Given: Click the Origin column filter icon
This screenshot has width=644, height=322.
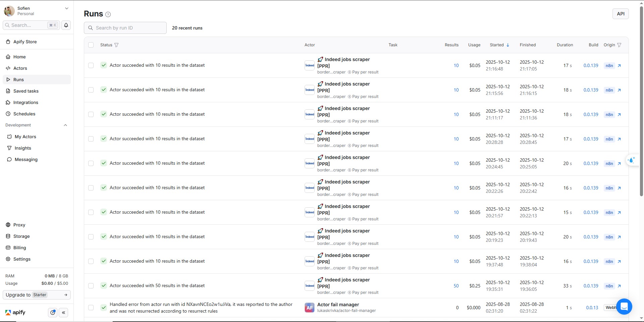Looking at the screenshot, I should click(x=619, y=45).
